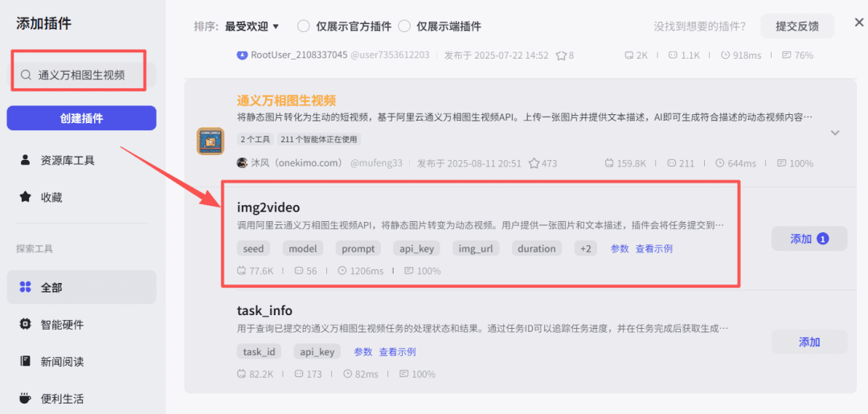This screenshot has height=414, width=868.
Task: Click the 76% success rate icon
Action: click(786, 55)
